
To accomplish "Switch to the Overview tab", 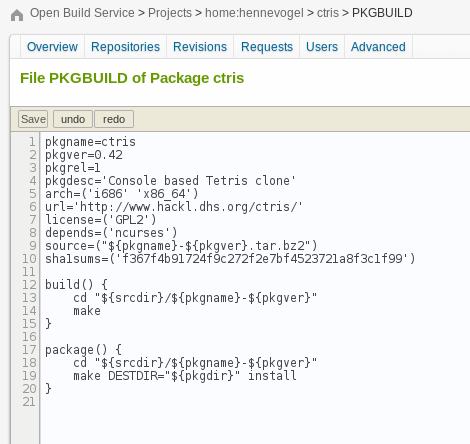I will (x=52, y=47).
